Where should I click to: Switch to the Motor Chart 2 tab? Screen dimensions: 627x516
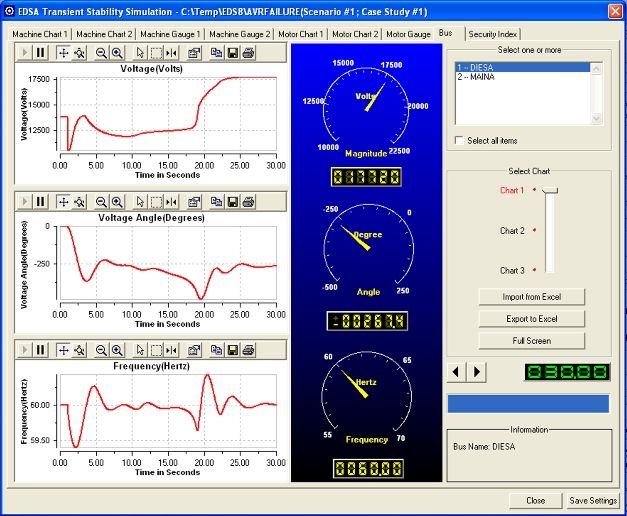pyautogui.click(x=355, y=34)
